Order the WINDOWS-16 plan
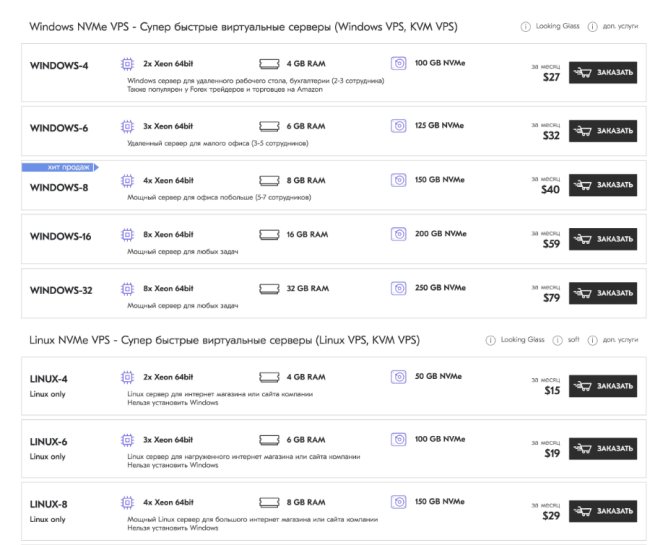 click(603, 239)
